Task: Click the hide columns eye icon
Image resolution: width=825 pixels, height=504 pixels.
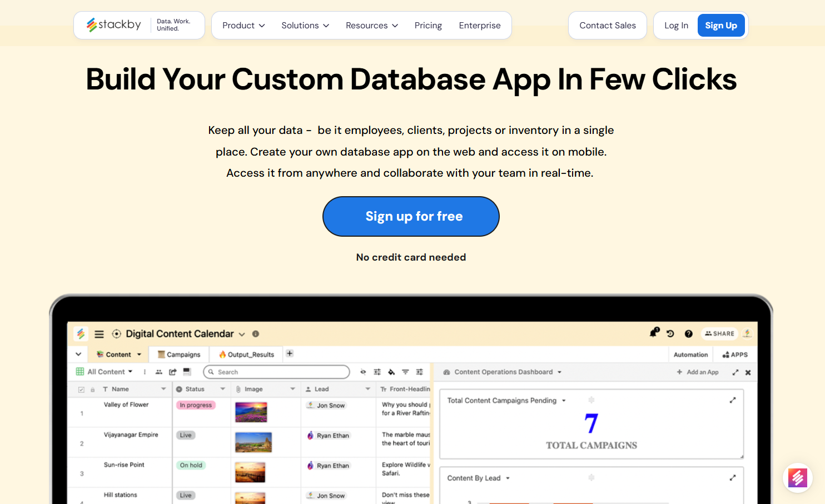Action: pyautogui.click(x=363, y=372)
